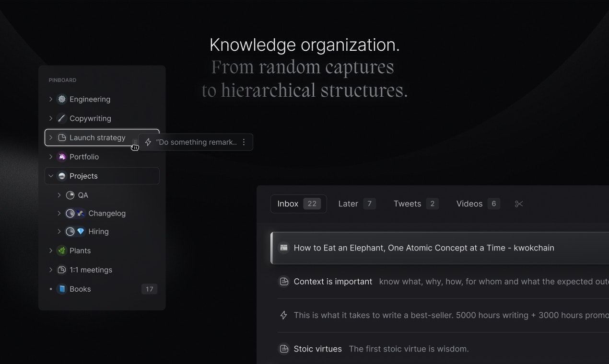Collapse the Projects folder
The height and width of the screenshot is (364, 609).
[x=51, y=176]
